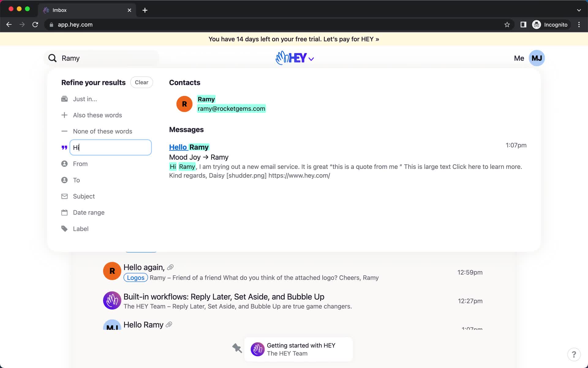Choose the Label filter

[x=81, y=229]
